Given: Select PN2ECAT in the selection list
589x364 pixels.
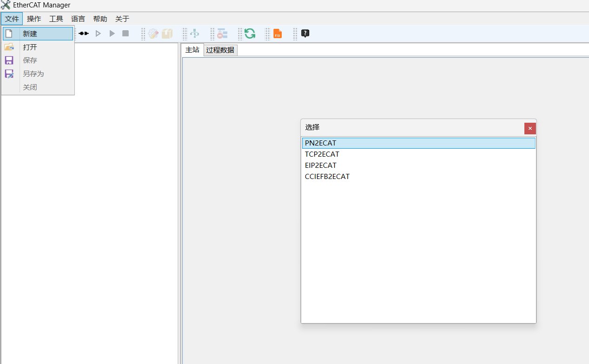Looking at the screenshot, I should click(321, 143).
